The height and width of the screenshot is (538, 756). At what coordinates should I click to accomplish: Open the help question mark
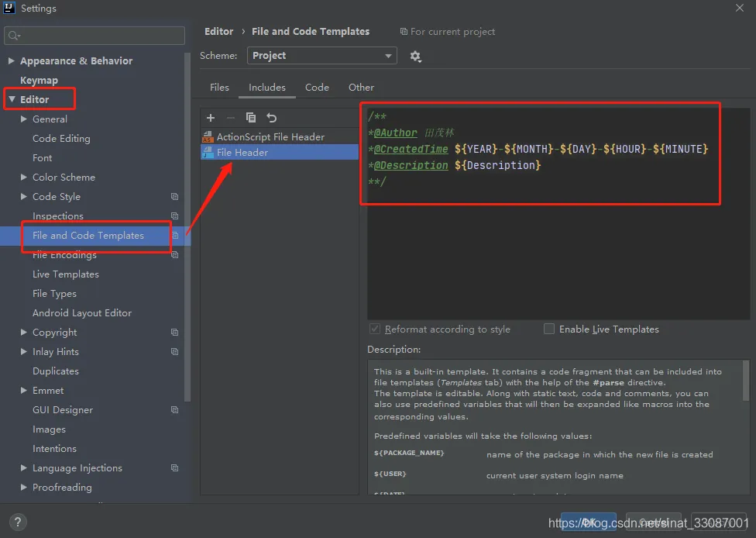click(x=18, y=522)
